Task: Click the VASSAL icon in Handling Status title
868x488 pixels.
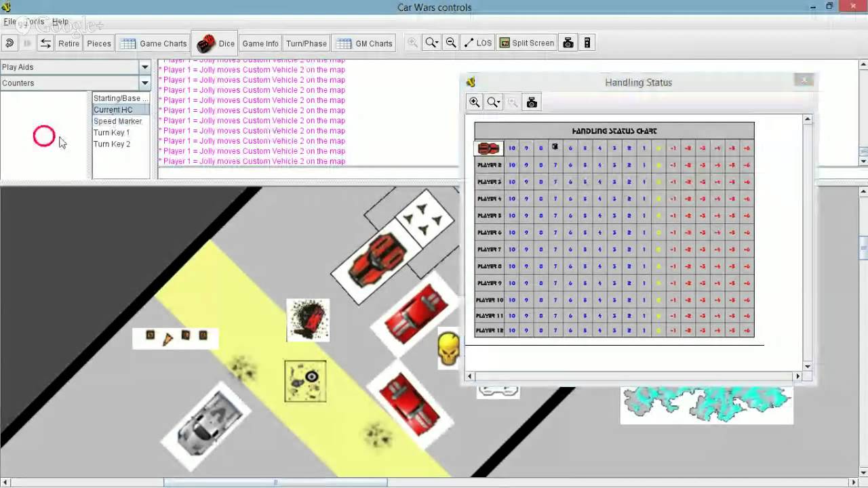Action: pyautogui.click(x=471, y=82)
